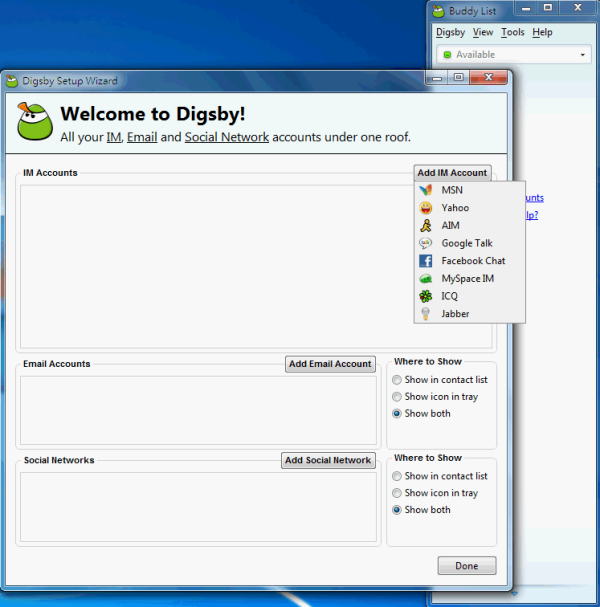Click the Social Network link in the header
The width and height of the screenshot is (600, 607).
(x=227, y=137)
